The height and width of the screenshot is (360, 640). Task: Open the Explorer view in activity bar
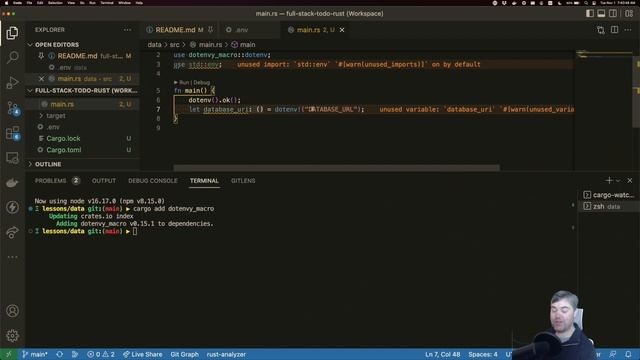[12, 33]
